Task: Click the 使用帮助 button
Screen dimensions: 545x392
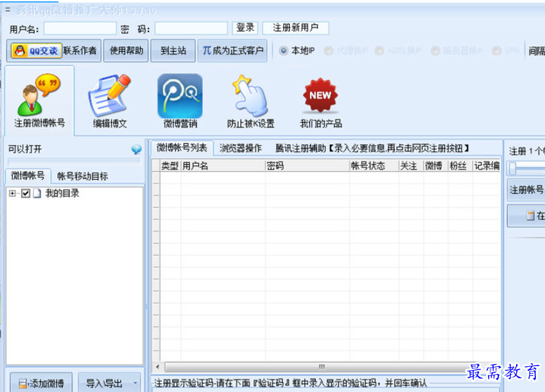Action: click(x=126, y=51)
